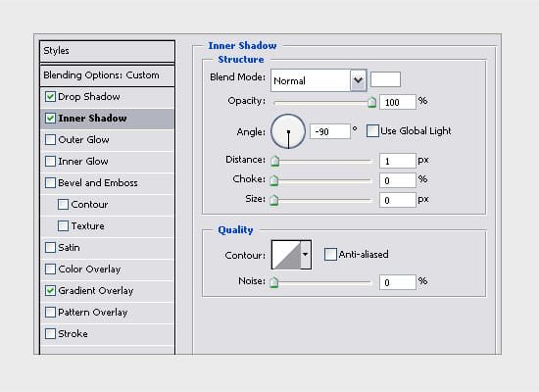This screenshot has width=539, height=392.
Task: Click the Distance slider handle
Action: tap(274, 161)
